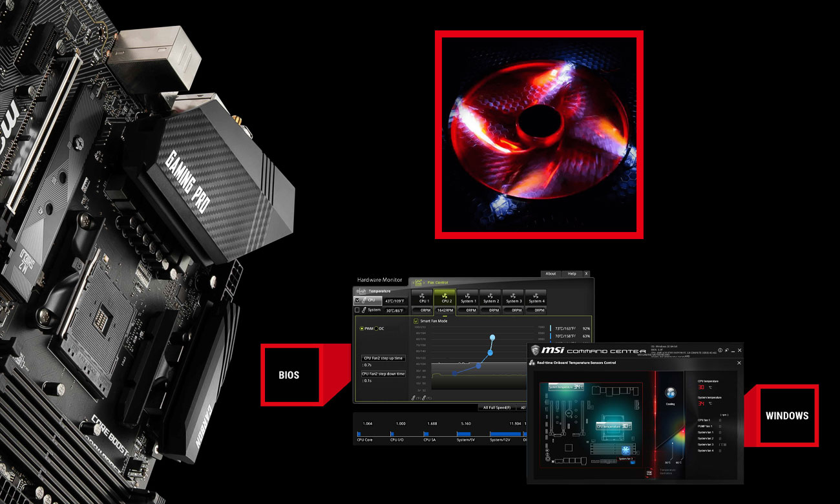Click the 70°C/158°F 63% curve entry
The image size is (840, 504).
point(570,336)
